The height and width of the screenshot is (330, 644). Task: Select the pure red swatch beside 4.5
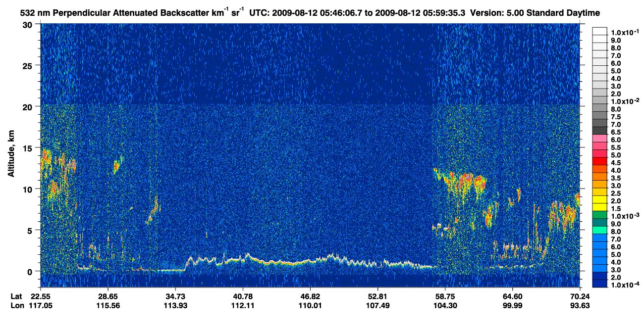click(x=599, y=161)
